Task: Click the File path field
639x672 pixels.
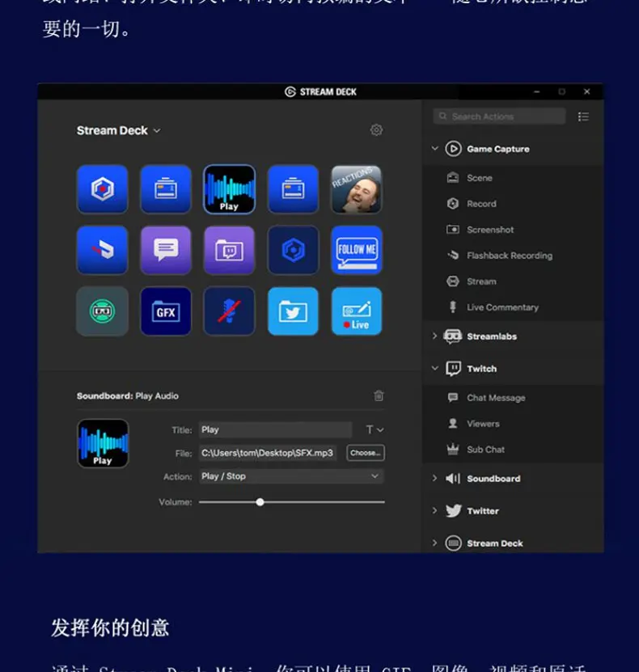Action: click(x=268, y=453)
